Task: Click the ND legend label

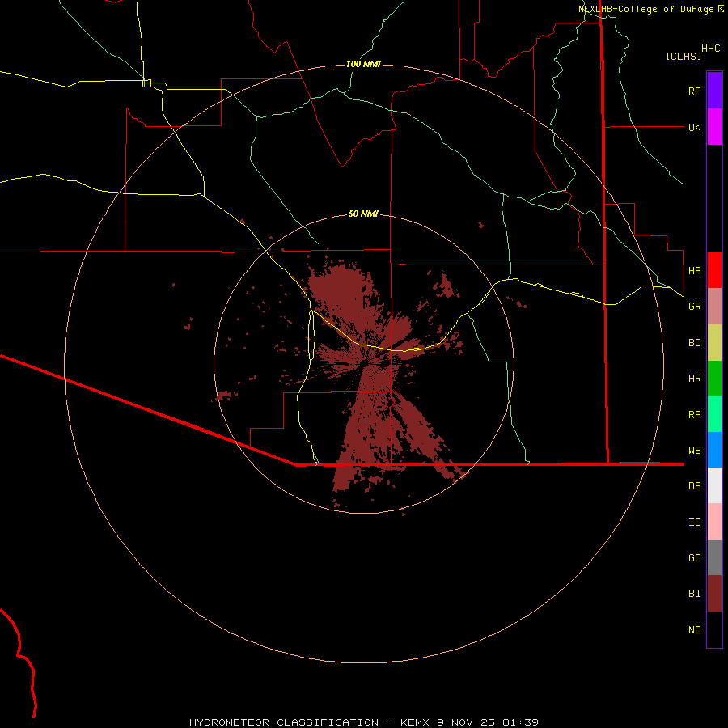Action: (x=694, y=629)
